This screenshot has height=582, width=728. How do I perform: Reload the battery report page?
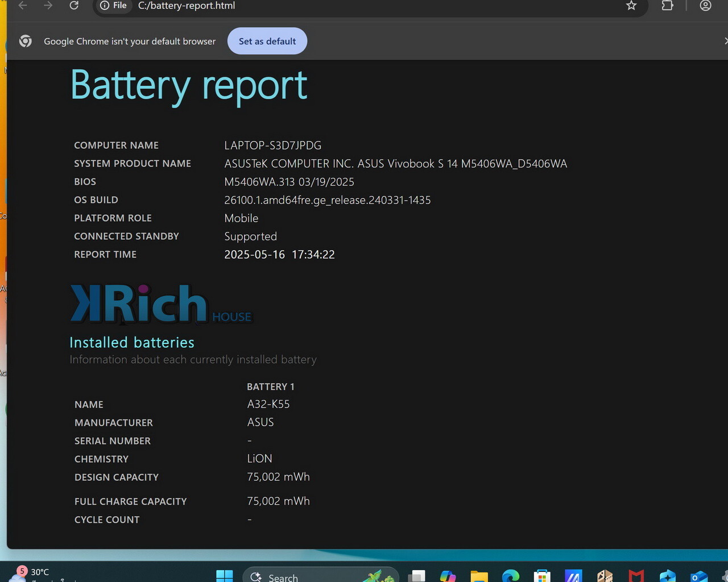click(x=74, y=6)
